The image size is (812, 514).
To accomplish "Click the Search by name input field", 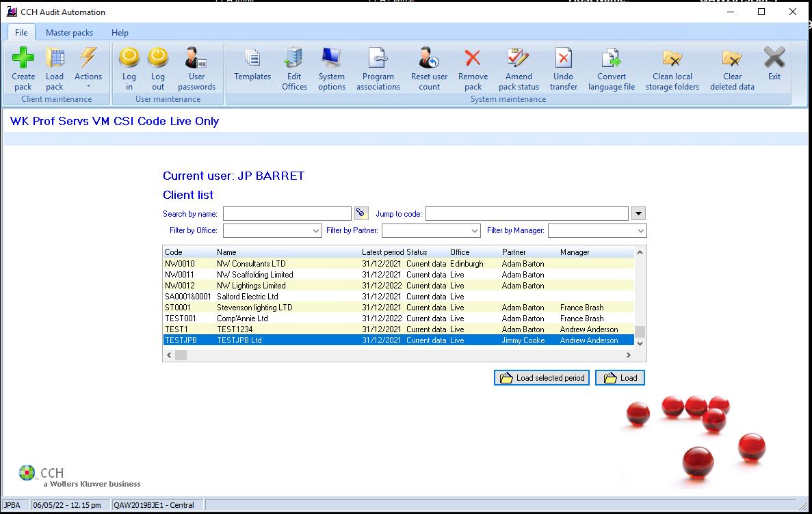I will pyautogui.click(x=287, y=213).
